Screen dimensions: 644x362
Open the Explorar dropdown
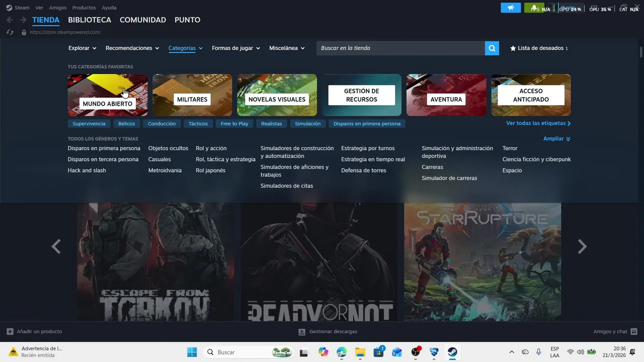(83, 48)
